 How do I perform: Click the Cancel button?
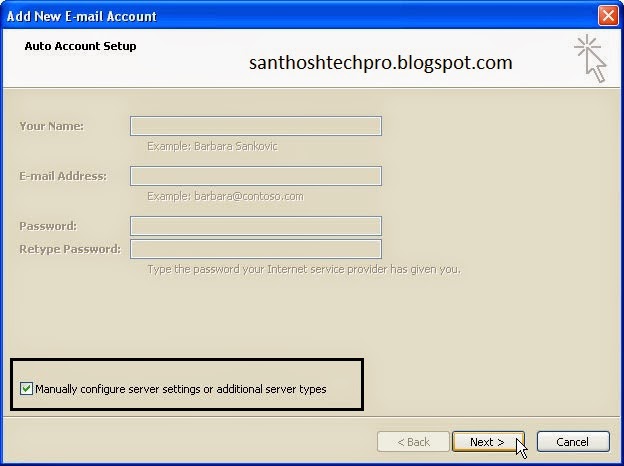[573, 442]
